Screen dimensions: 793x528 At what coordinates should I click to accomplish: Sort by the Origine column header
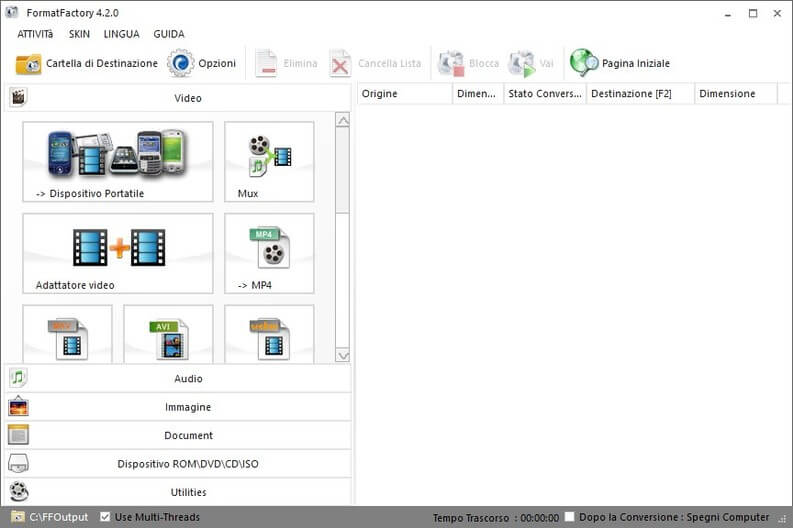405,94
